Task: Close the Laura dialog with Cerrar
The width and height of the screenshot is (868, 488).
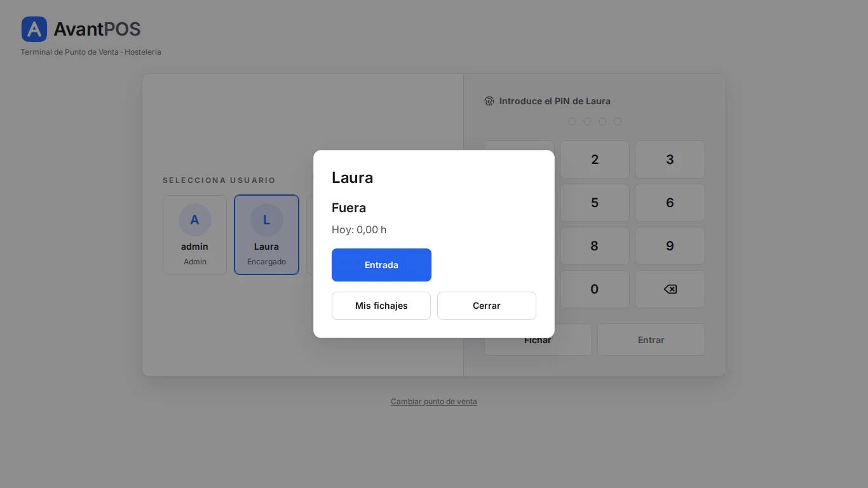Action: (x=487, y=306)
